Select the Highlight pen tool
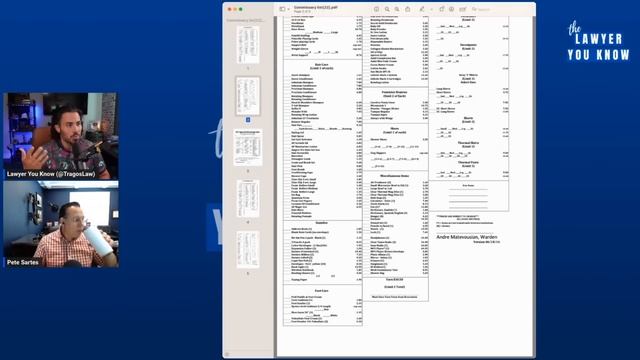 pyautogui.click(x=422, y=9)
